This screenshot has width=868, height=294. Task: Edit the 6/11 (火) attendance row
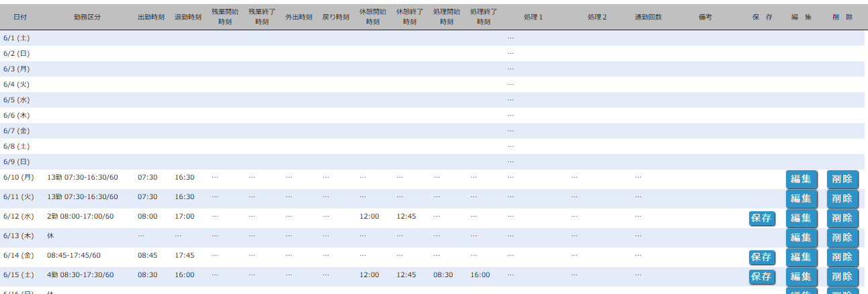pos(801,198)
